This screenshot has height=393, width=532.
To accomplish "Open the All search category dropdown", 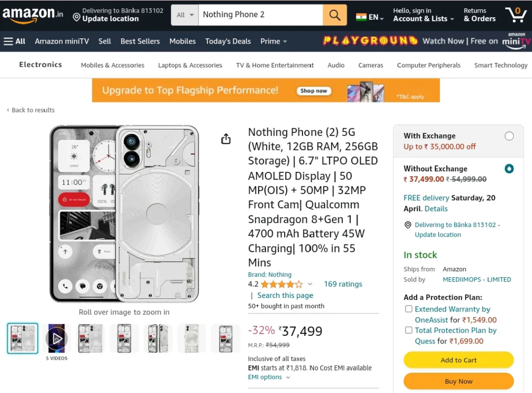I will [185, 15].
